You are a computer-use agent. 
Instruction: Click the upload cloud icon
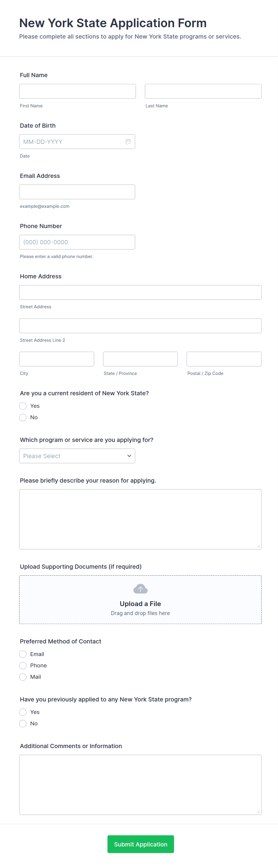click(140, 589)
